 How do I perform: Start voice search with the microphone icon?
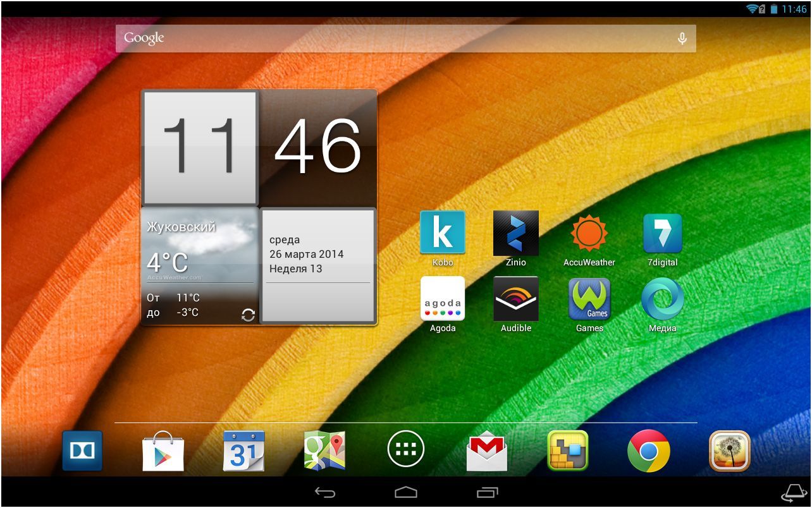[x=682, y=38]
